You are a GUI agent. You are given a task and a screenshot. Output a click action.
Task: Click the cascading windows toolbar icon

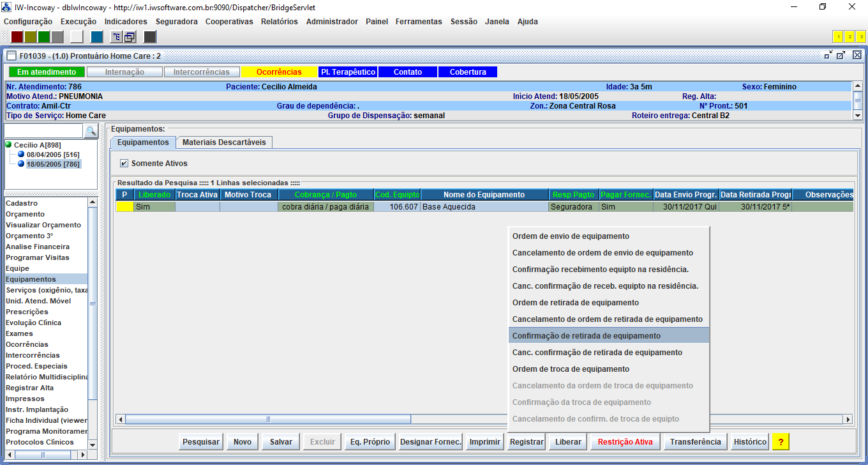129,36
